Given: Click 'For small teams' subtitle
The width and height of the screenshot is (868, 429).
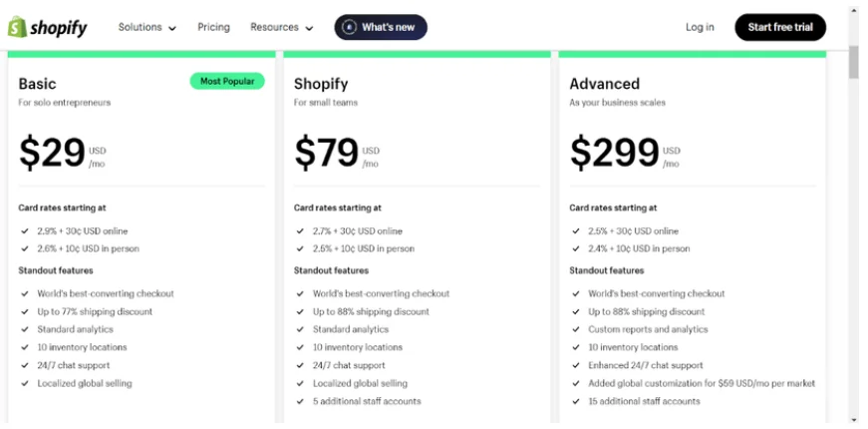Looking at the screenshot, I should pos(326,103).
